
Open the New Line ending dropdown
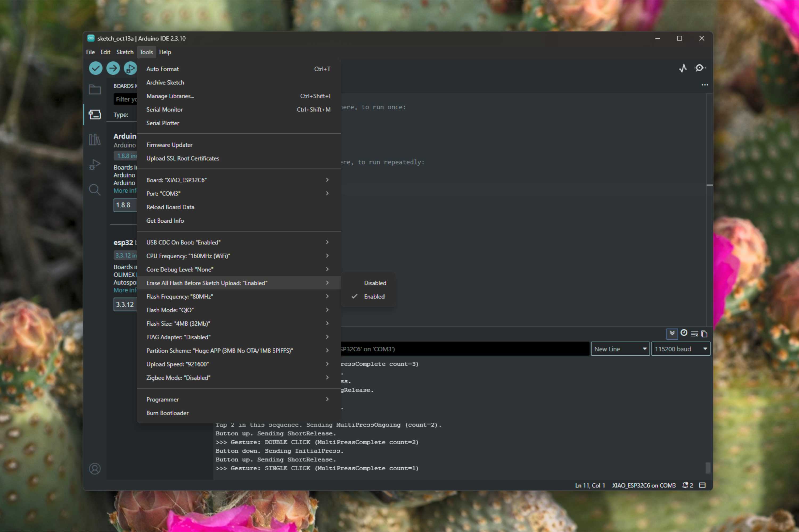pos(620,349)
